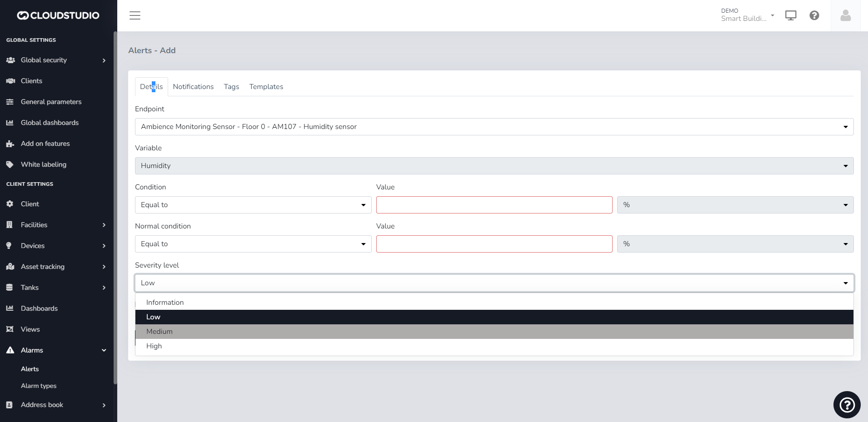This screenshot has width=868, height=422.
Task: Click the Condition Value input field
Action: [x=494, y=205]
